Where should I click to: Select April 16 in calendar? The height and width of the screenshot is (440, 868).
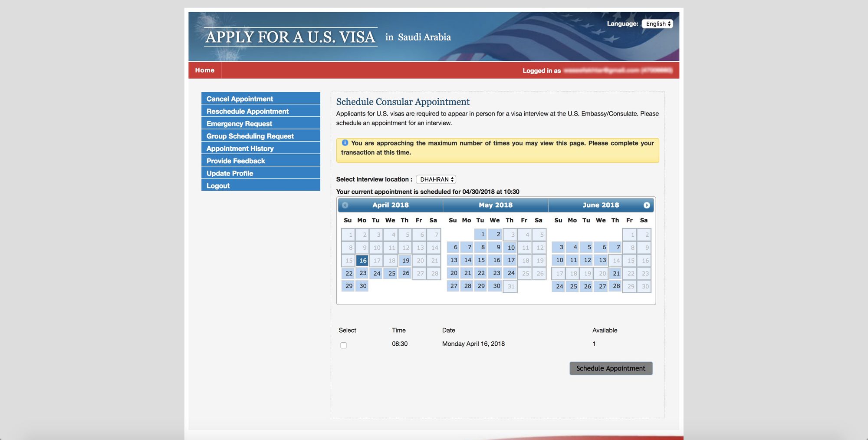[362, 260]
